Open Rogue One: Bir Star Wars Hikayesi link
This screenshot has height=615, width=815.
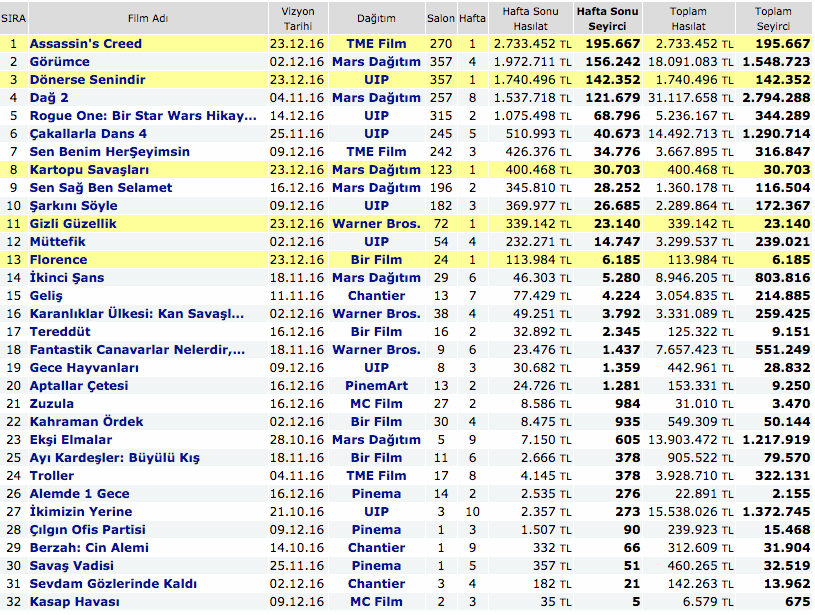coord(135,116)
